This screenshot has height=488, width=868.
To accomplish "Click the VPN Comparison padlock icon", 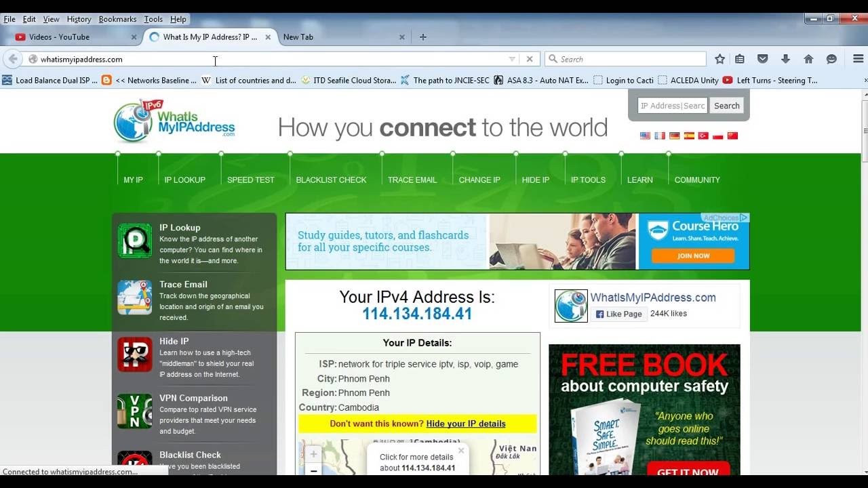I will (x=135, y=411).
